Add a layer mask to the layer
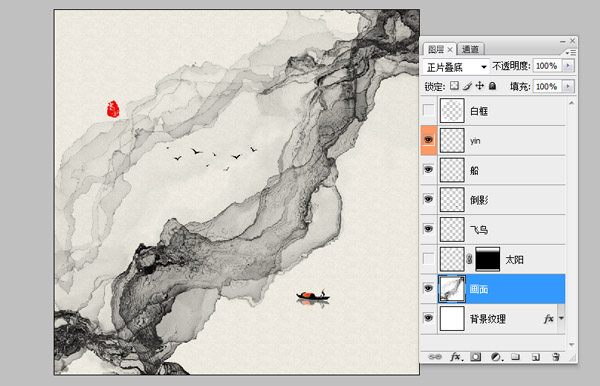Screen dimensions: 600x386 tap(476, 357)
